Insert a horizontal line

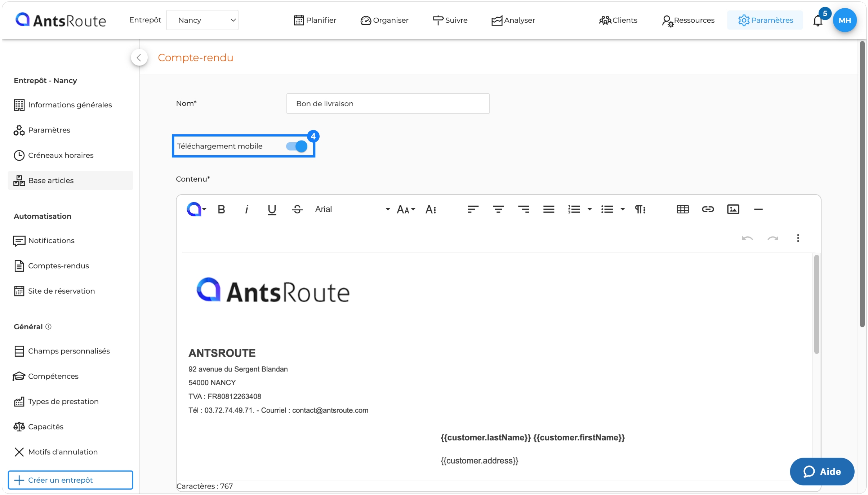(x=758, y=209)
